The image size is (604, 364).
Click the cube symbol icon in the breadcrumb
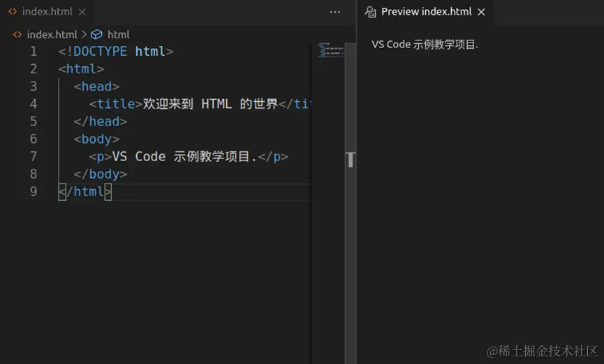click(x=96, y=35)
